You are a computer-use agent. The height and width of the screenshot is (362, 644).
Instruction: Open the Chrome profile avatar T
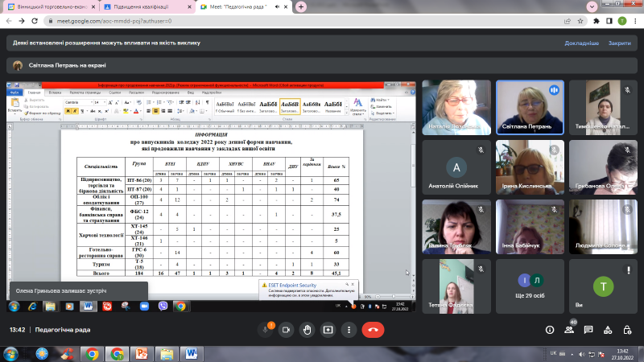622,21
